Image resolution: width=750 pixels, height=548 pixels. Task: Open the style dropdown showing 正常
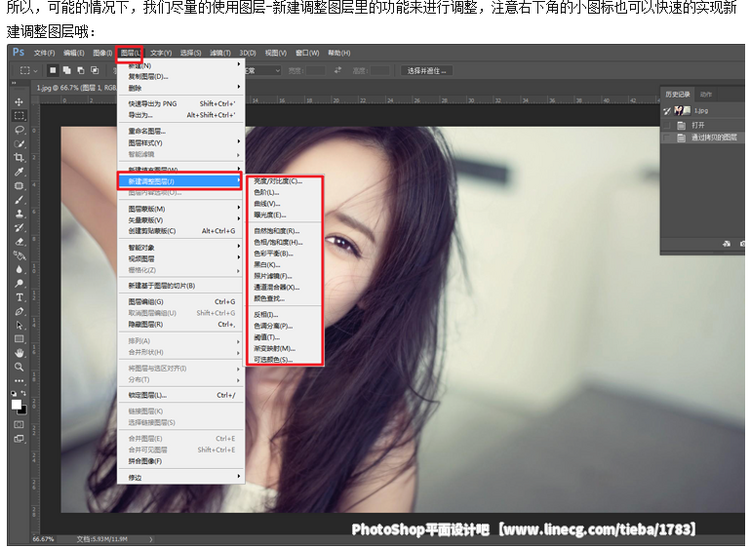tap(262, 71)
